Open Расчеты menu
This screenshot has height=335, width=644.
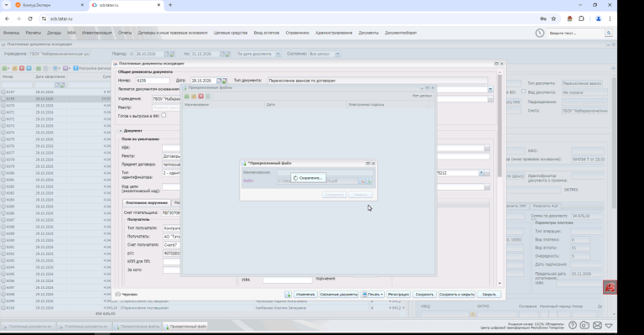pos(34,33)
